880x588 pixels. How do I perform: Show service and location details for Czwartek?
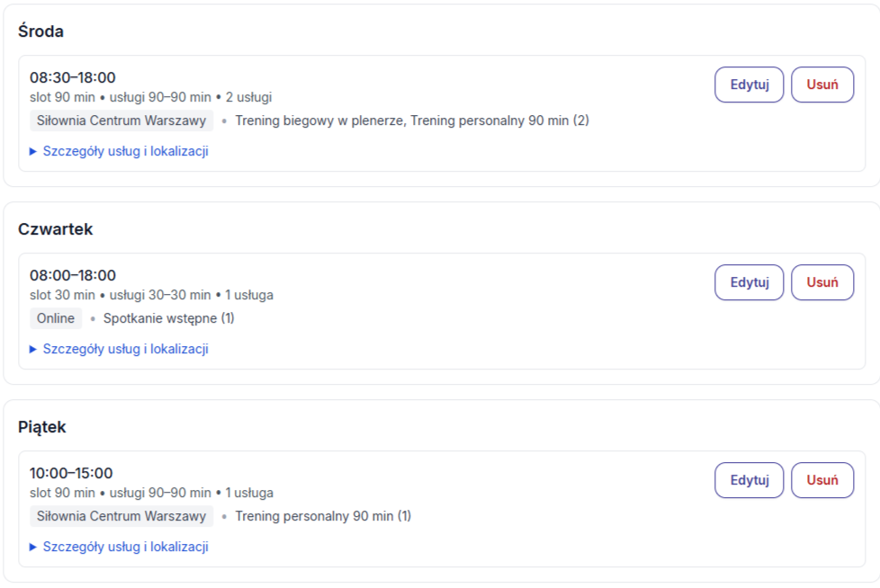click(125, 349)
